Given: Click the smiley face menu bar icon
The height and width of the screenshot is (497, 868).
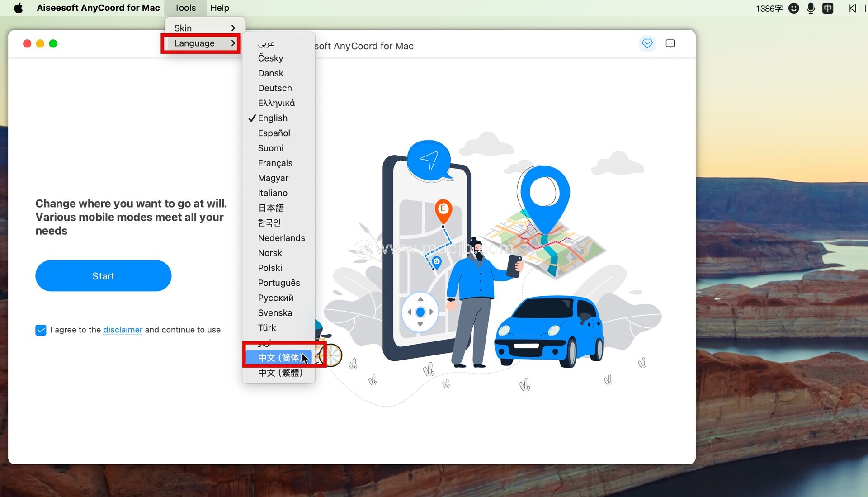Looking at the screenshot, I should click(793, 8).
